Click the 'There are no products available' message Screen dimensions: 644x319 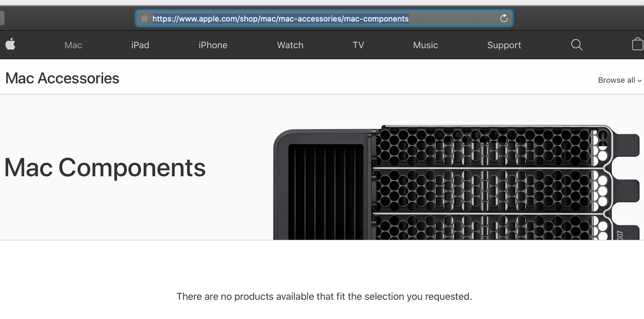(x=324, y=297)
